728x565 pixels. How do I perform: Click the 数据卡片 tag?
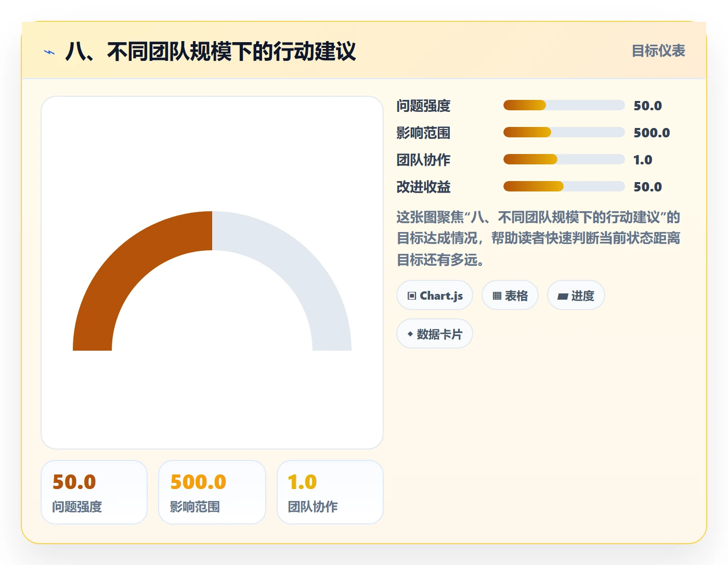435,334
